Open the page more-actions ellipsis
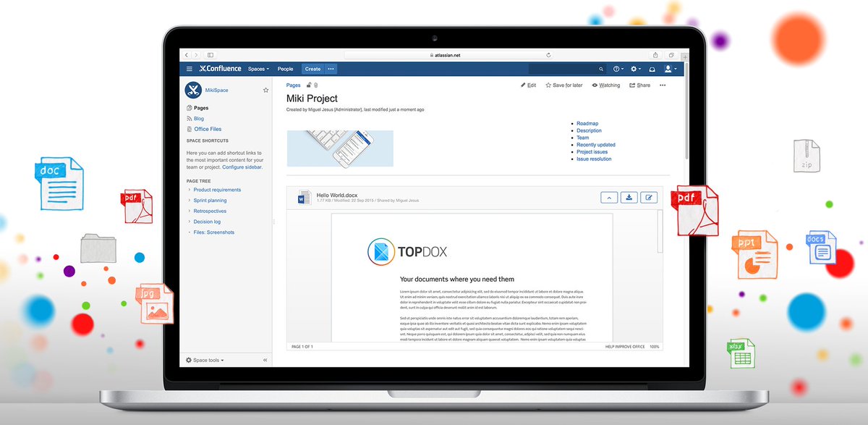The height and width of the screenshot is (425, 868). [663, 85]
